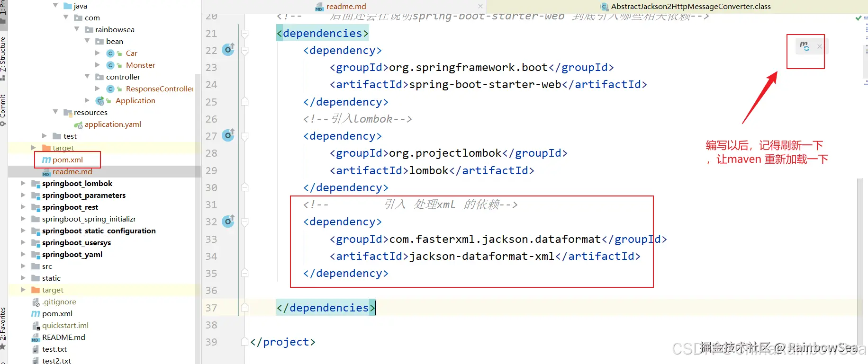Click spring-boot-starter-web artifactId text
Image resolution: width=868 pixels, height=364 pixels.
485,85
